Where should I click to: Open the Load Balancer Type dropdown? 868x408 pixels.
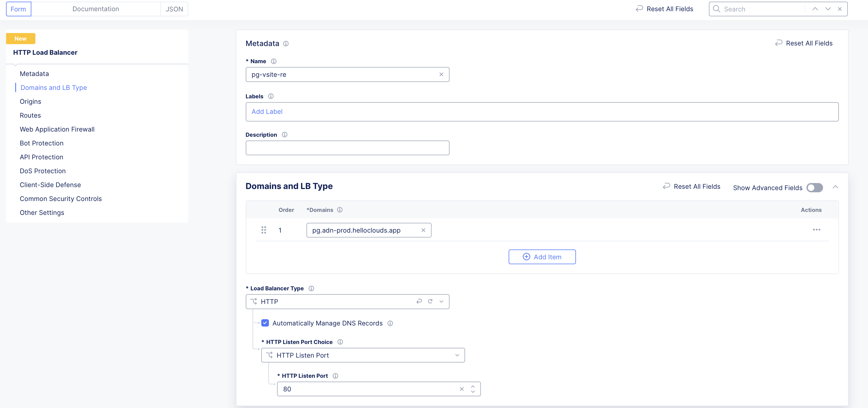pyautogui.click(x=441, y=302)
